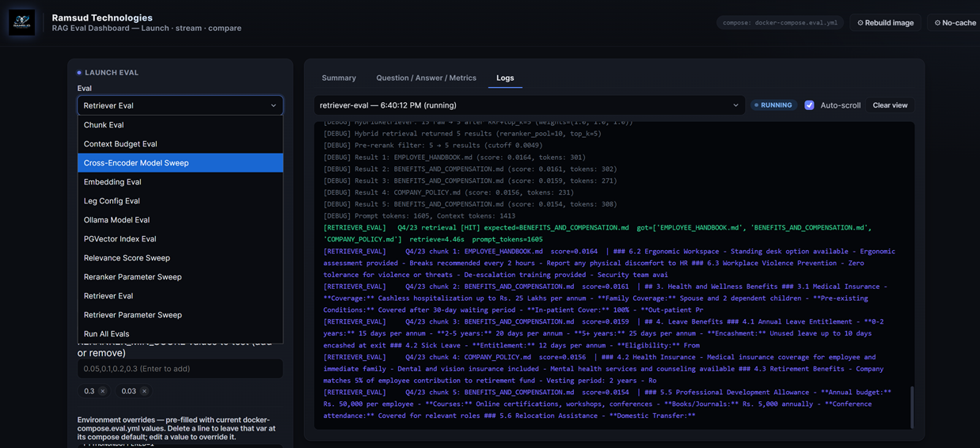Click the Q4/23 retrieval [HIT] log line
Screen dimensions: 980x448
click(x=598, y=233)
